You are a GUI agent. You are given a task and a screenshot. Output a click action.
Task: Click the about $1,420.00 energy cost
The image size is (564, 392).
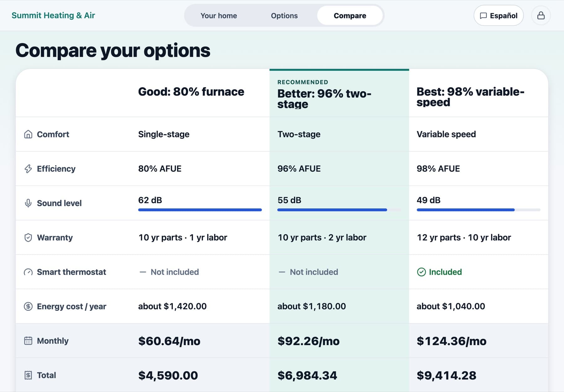[x=172, y=306]
